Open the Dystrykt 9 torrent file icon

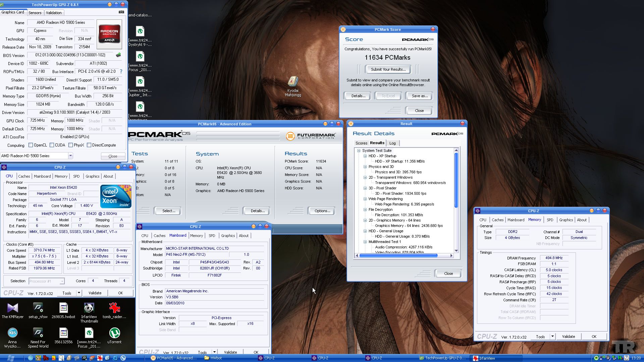pyautogui.click(x=140, y=36)
